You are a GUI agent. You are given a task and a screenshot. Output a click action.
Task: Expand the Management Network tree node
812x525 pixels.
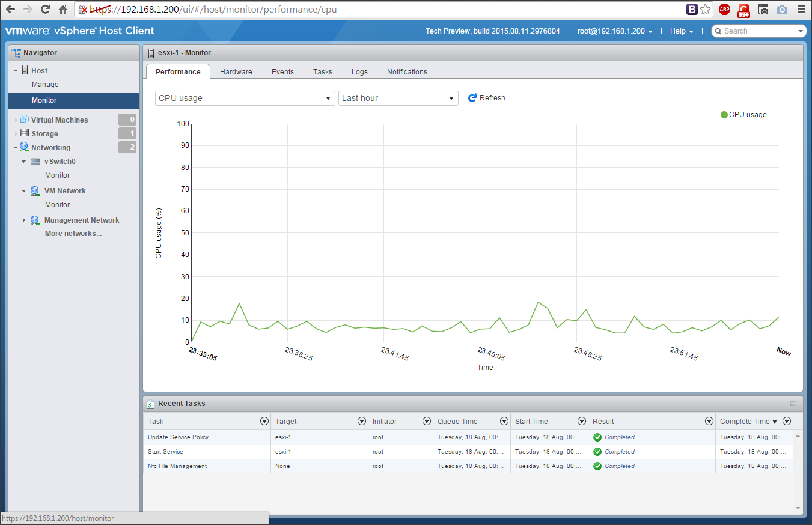point(24,220)
